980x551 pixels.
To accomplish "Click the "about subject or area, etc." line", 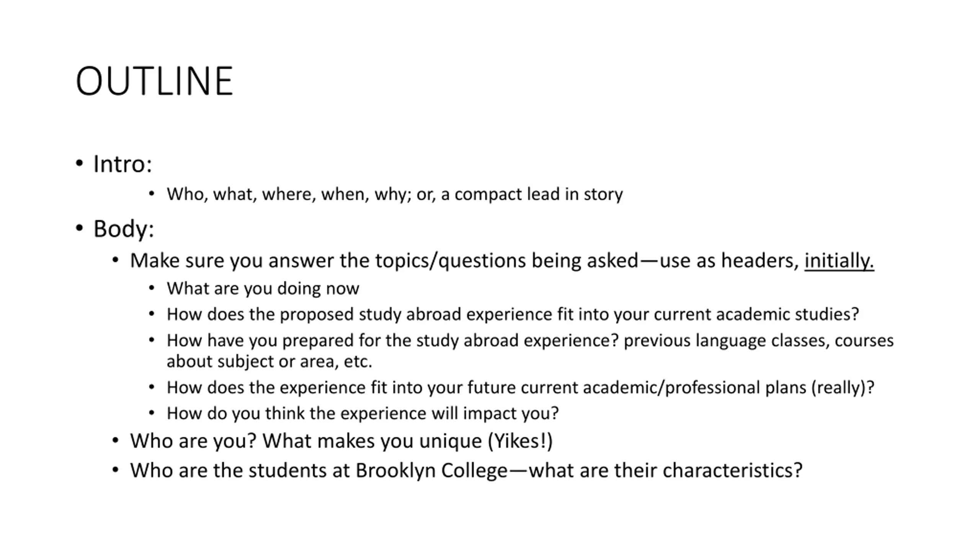I will click(269, 362).
